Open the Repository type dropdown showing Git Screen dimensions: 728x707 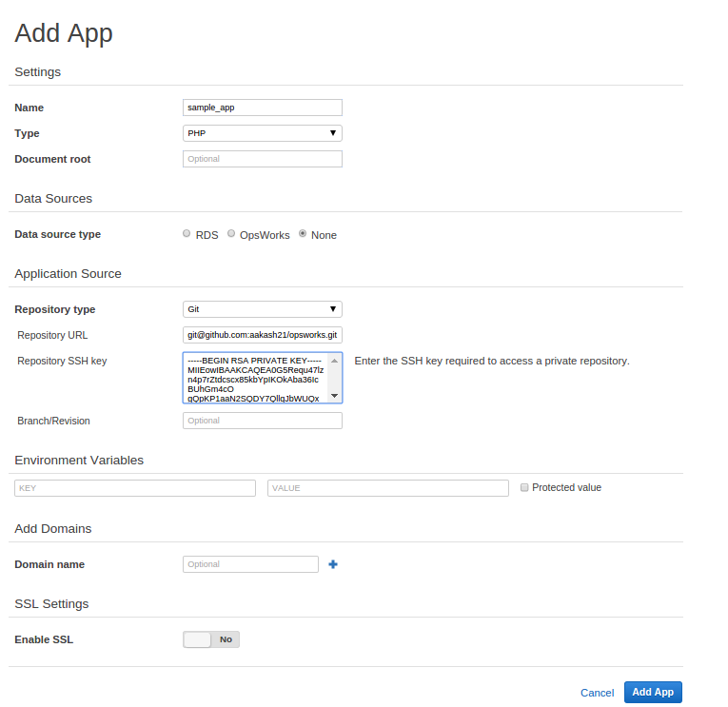[262, 309]
